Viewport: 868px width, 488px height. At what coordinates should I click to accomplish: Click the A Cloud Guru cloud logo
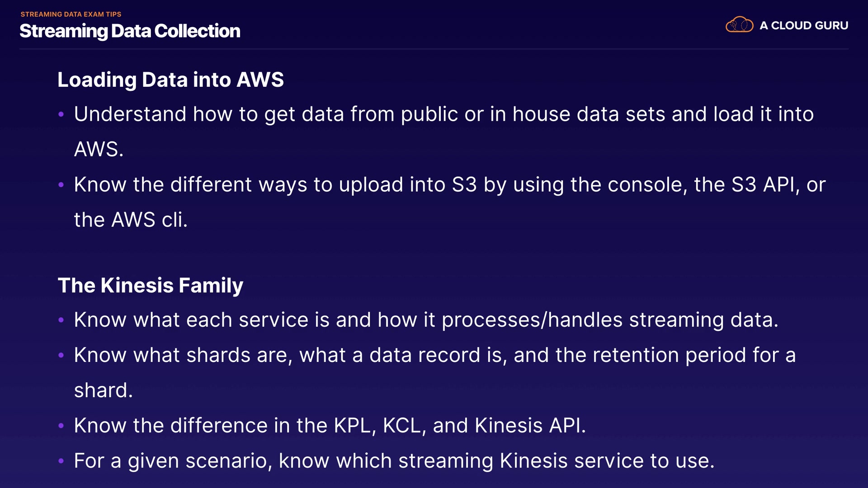tap(739, 25)
